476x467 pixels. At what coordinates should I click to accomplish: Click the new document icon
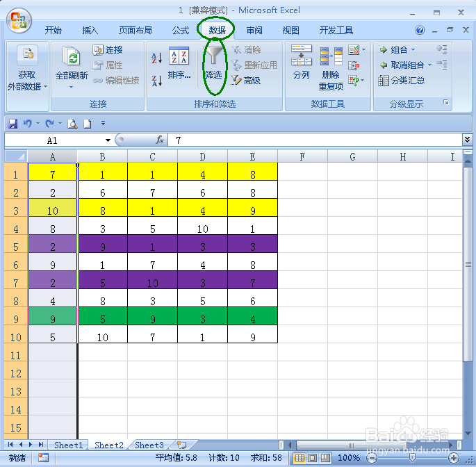(88, 124)
